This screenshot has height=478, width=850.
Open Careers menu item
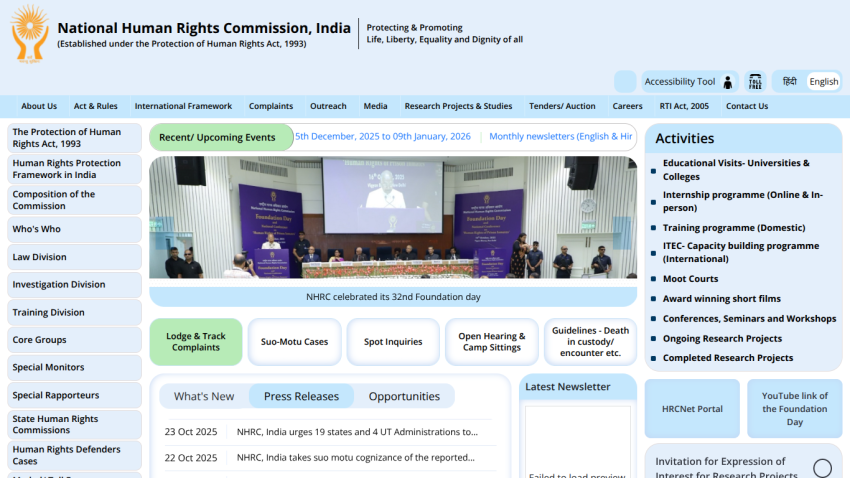click(627, 106)
